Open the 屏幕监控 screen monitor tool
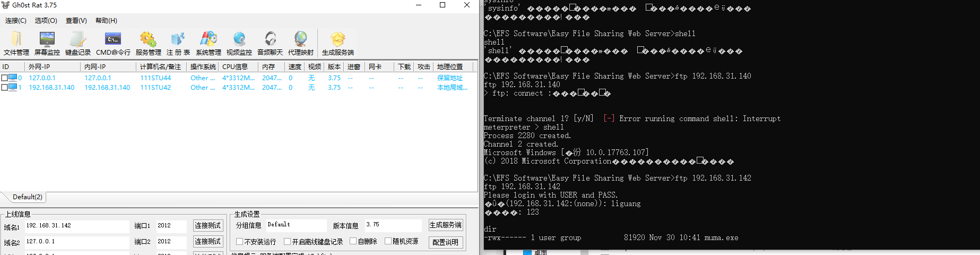The height and width of the screenshot is (255, 980). coord(47,44)
